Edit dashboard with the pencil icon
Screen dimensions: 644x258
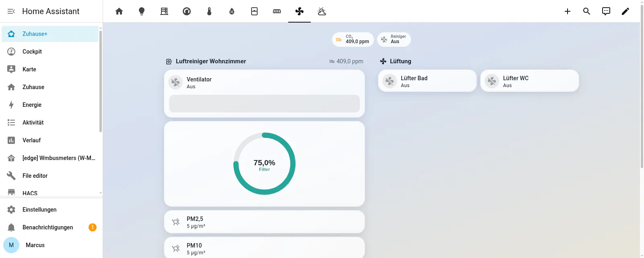pyautogui.click(x=625, y=11)
